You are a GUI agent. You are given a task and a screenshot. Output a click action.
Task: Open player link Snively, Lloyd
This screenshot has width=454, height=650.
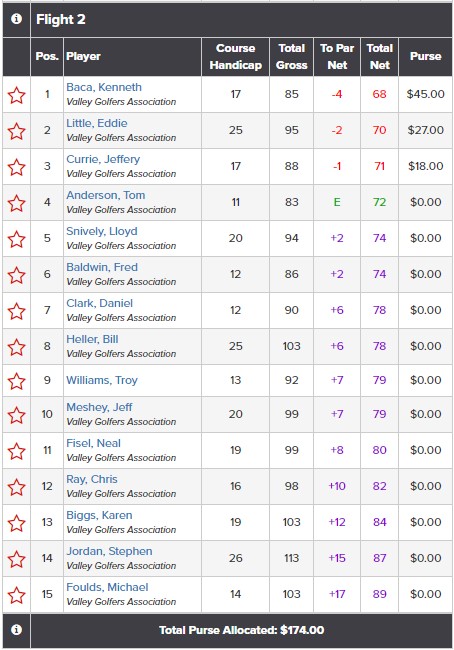pyautogui.click(x=102, y=231)
